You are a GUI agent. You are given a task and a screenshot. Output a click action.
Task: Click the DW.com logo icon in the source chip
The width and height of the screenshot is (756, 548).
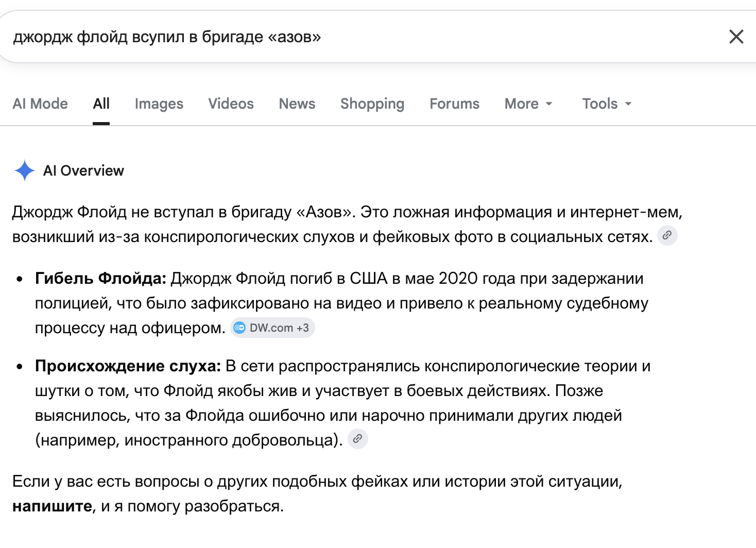239,328
